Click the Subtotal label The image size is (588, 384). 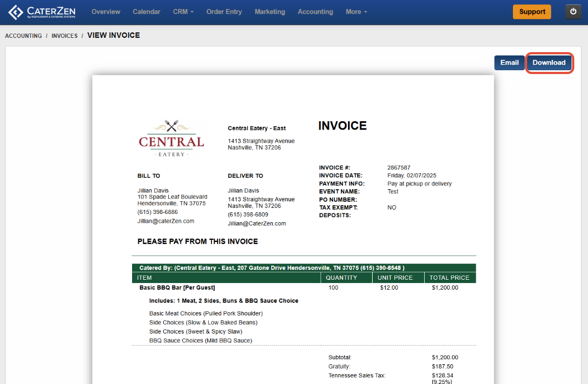340,357
